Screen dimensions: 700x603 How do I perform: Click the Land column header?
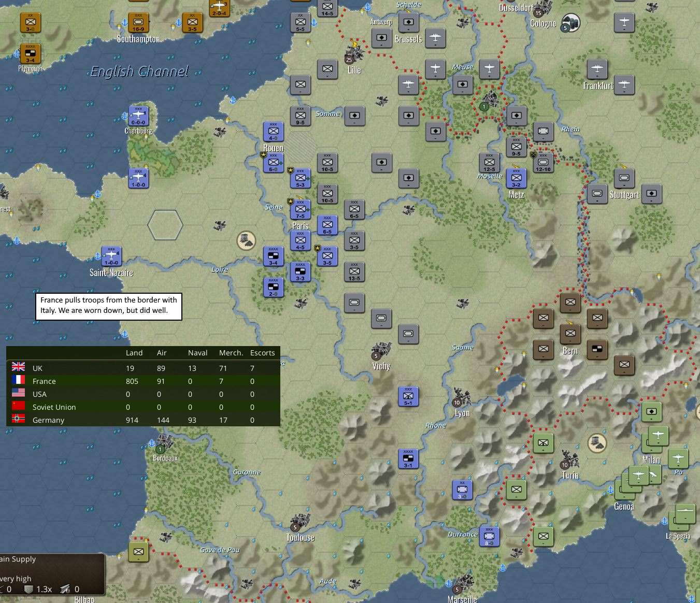(134, 353)
